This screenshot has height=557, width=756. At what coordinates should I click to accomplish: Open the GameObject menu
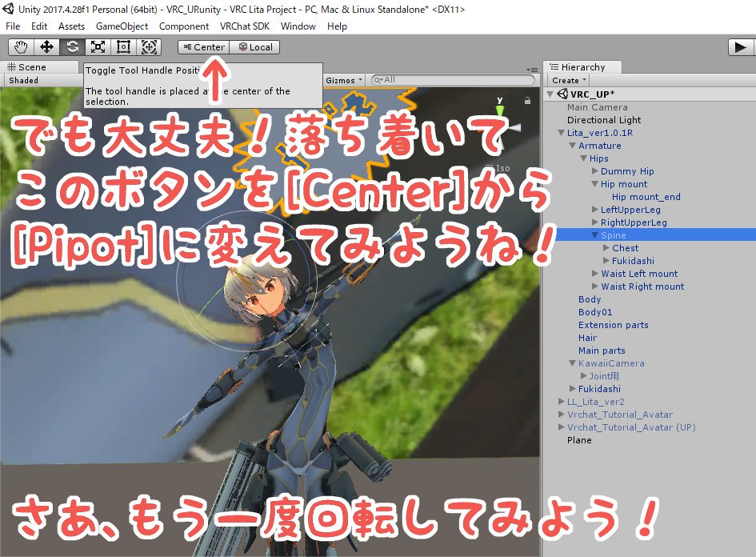pyautogui.click(x=122, y=26)
